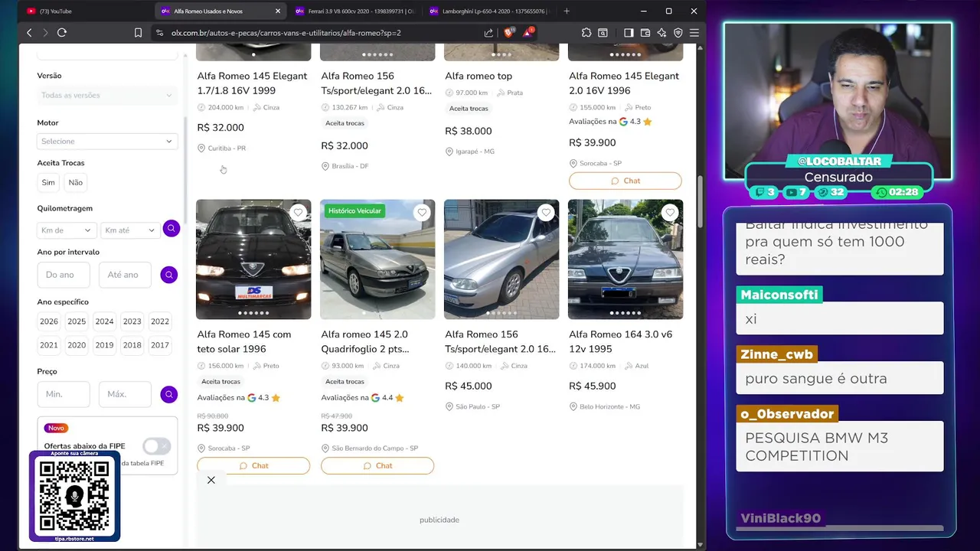Bookmark this page with the bookmark icon
The height and width of the screenshot is (551, 980).
(138, 33)
